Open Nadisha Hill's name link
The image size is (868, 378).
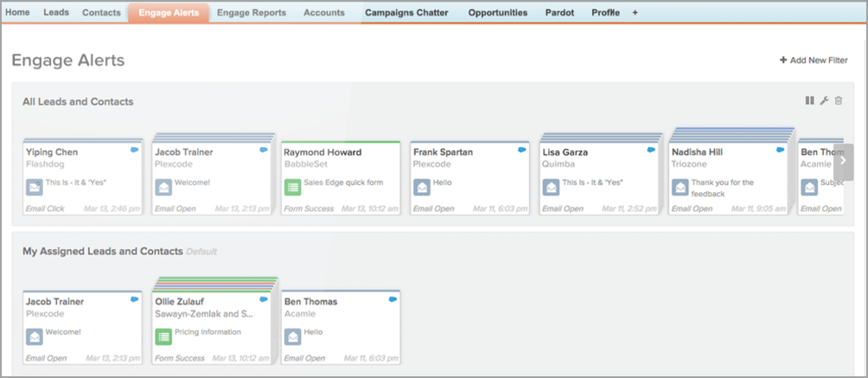click(697, 152)
